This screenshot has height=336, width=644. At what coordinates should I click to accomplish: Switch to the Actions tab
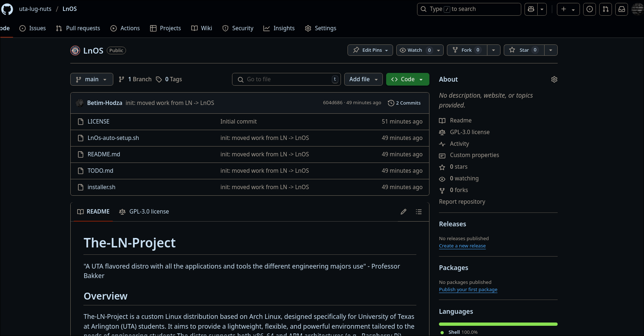point(125,28)
